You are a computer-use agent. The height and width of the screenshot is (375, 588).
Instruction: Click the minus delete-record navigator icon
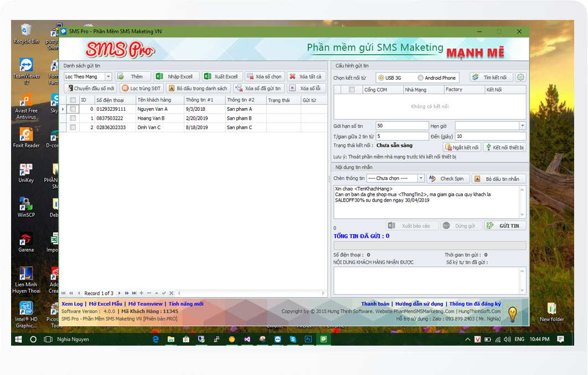coord(149,293)
